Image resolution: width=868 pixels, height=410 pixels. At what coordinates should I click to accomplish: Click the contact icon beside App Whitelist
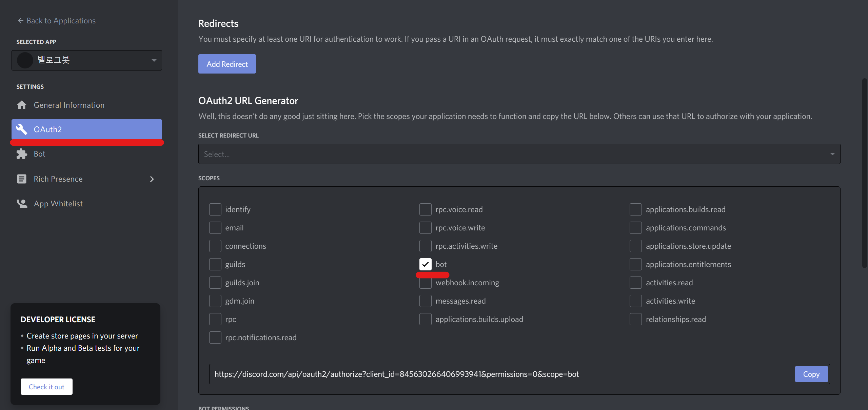(22, 203)
